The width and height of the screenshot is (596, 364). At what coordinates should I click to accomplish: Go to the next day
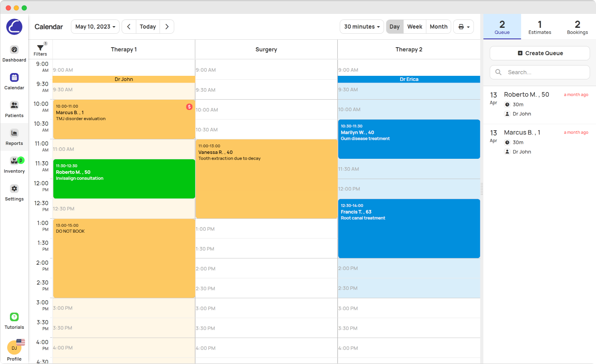point(167,27)
